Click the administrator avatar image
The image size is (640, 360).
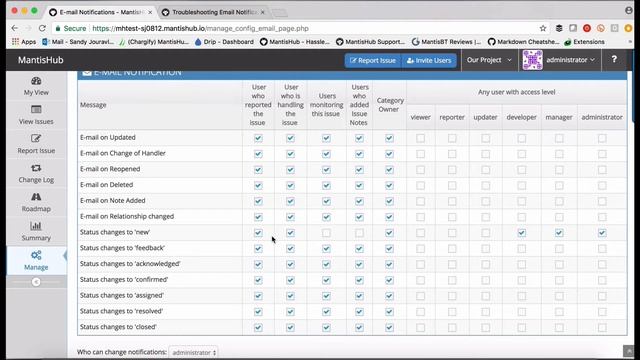point(533,60)
